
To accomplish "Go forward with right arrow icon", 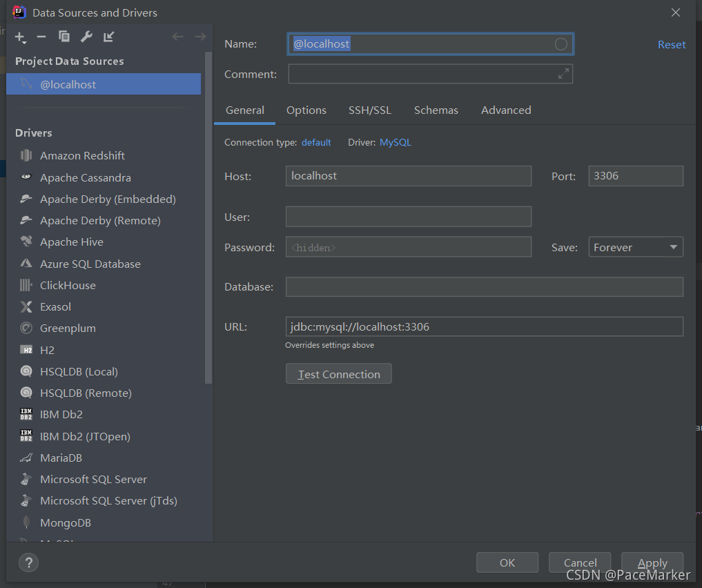I will (x=200, y=37).
